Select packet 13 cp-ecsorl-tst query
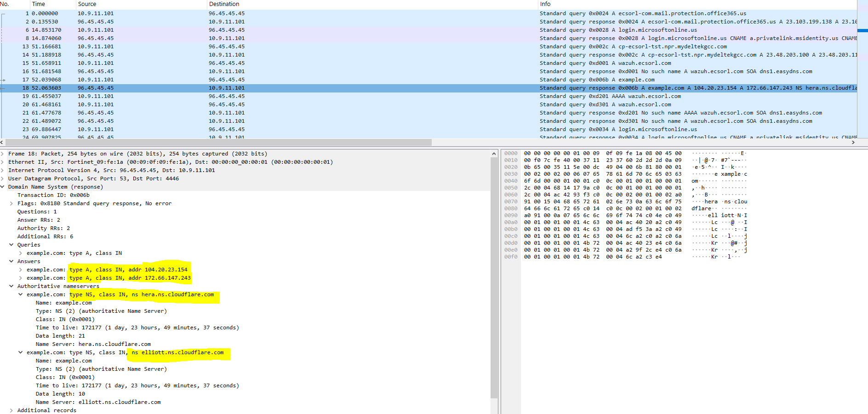Viewport: 868px width, 414px height. (x=428, y=46)
